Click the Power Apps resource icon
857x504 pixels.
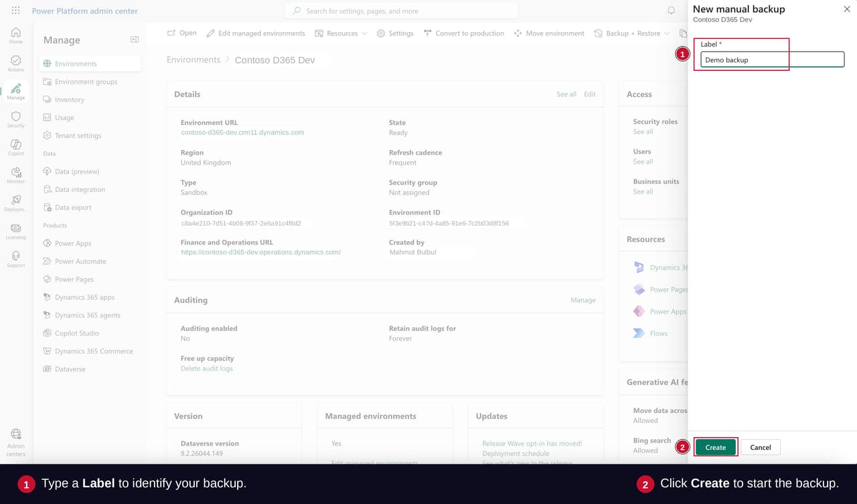639,311
